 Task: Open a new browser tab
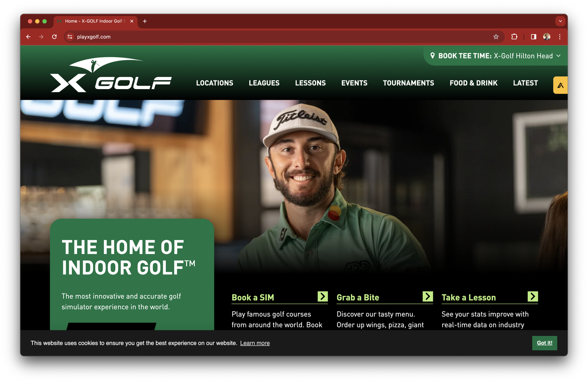(145, 21)
